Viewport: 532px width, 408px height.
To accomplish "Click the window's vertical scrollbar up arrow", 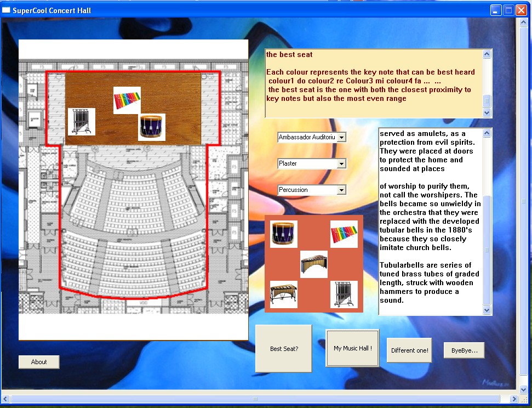I will click(x=523, y=22).
